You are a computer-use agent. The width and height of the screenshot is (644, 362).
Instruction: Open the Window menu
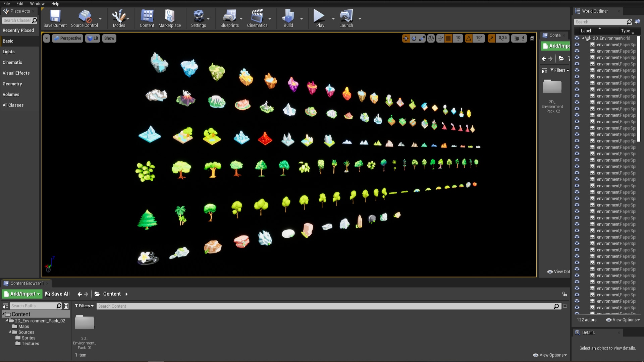pyautogui.click(x=37, y=4)
